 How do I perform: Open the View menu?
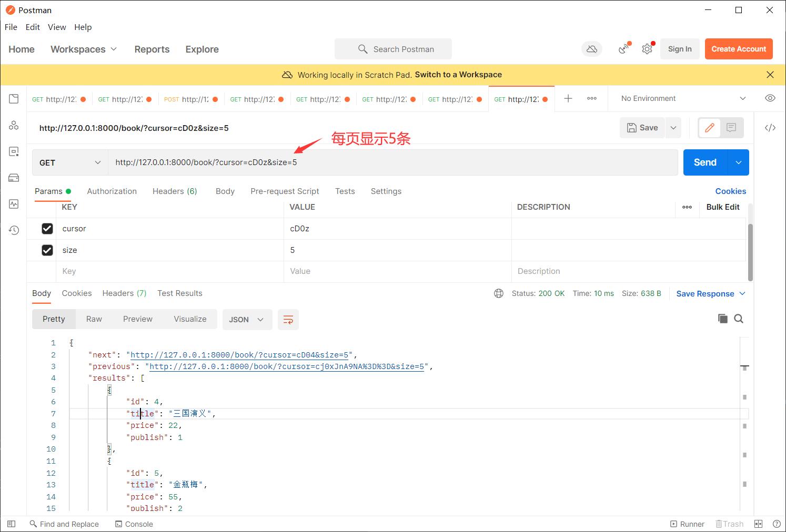tap(57, 27)
